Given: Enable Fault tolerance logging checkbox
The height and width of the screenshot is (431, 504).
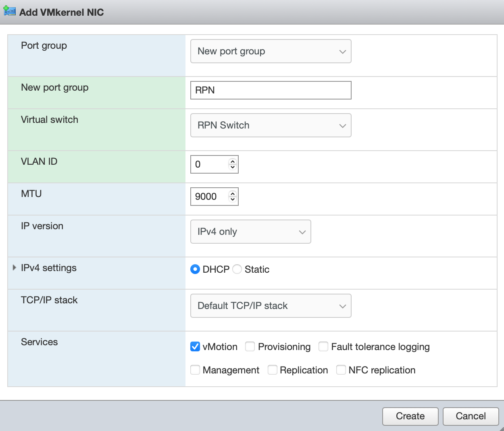Looking at the screenshot, I should point(323,346).
